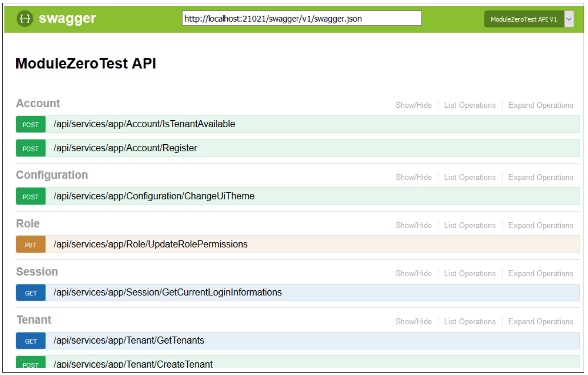Image resolution: width=588 pixels, height=375 pixels.
Task: Click List Operations for Account
Action: 470,105
